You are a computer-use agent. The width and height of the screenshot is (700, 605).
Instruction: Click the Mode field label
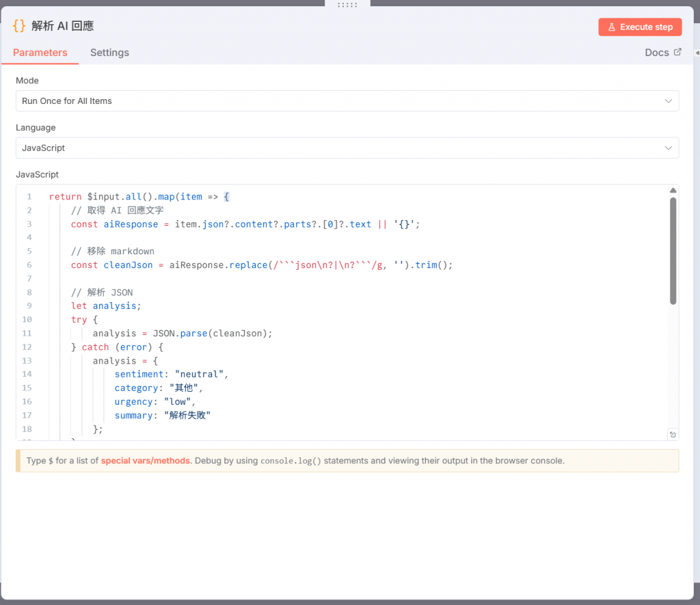tap(27, 81)
